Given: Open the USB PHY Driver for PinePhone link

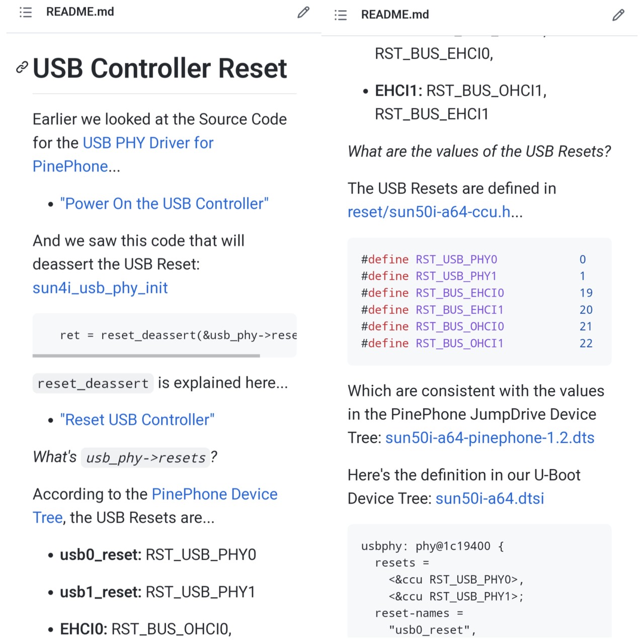Looking at the screenshot, I should (x=148, y=143).
